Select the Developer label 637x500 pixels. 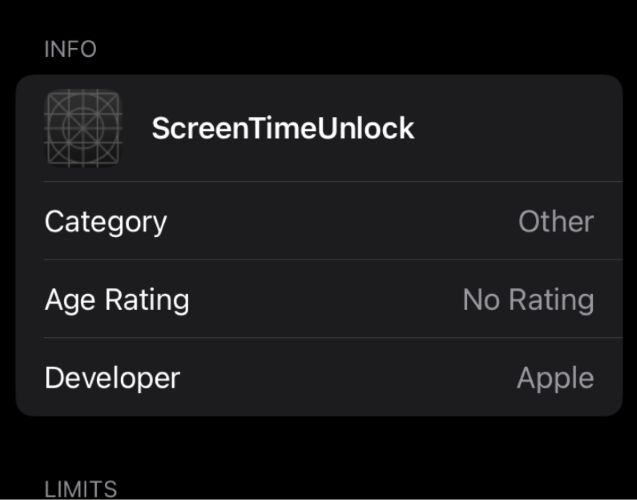coord(112,377)
